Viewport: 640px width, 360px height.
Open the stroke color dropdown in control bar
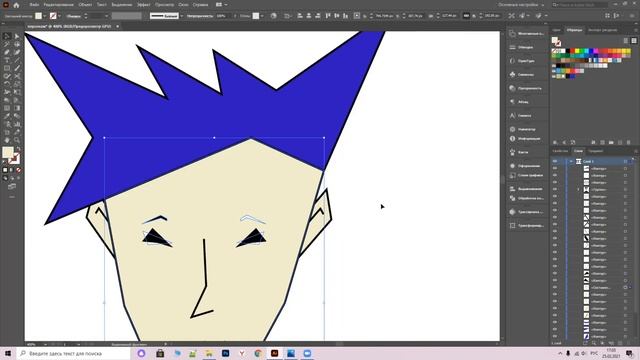(60, 16)
